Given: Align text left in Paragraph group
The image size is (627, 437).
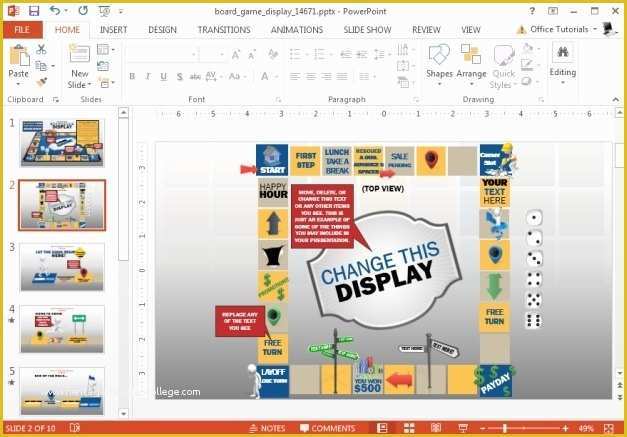Looking at the screenshot, I should [x=295, y=76].
